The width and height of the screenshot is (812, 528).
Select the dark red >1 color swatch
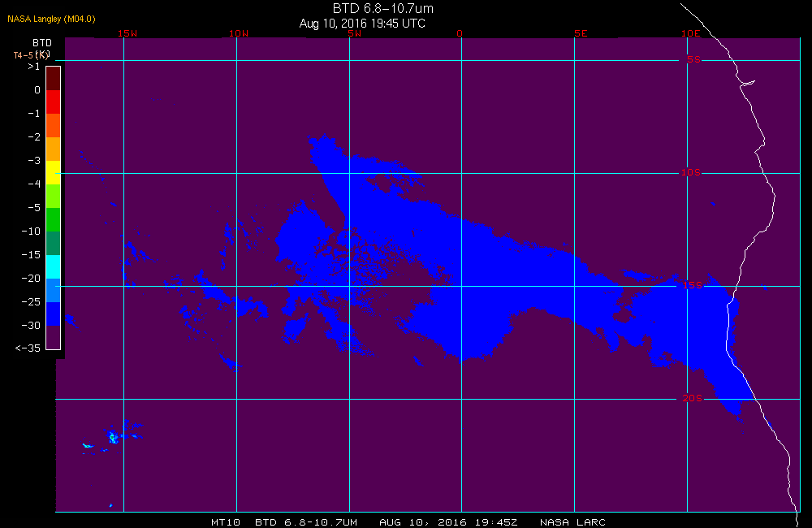(54, 78)
